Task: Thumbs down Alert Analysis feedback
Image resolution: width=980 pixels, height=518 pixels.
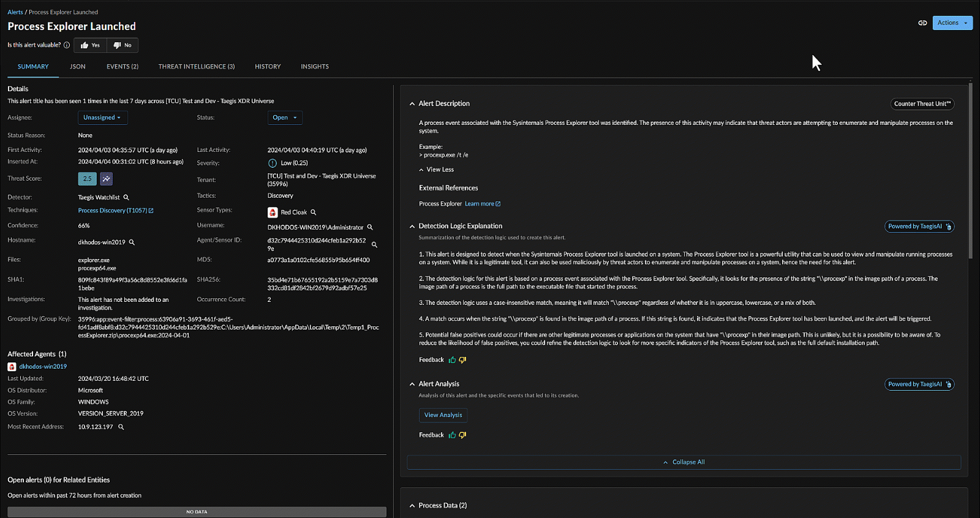Action: click(462, 435)
